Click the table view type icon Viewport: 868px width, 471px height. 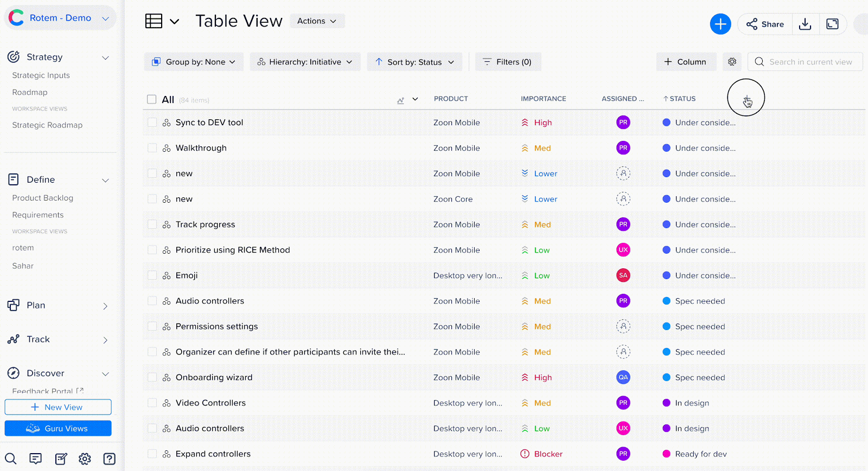[154, 21]
